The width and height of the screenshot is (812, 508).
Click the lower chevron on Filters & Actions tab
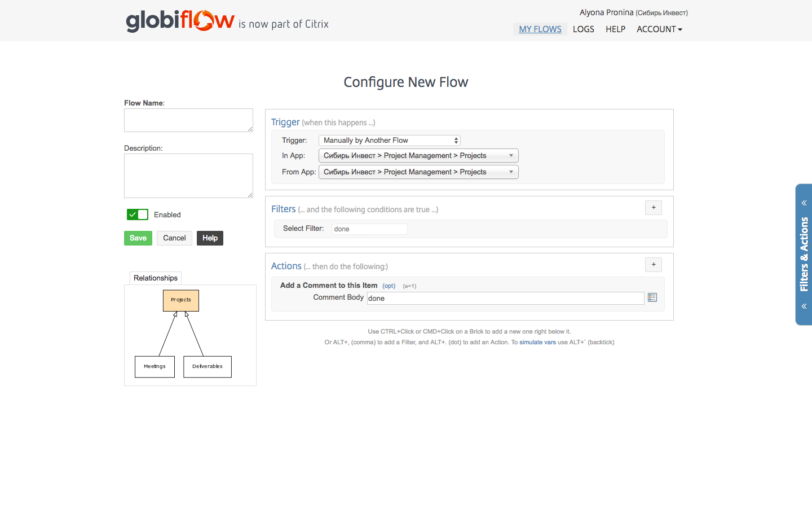(x=804, y=305)
